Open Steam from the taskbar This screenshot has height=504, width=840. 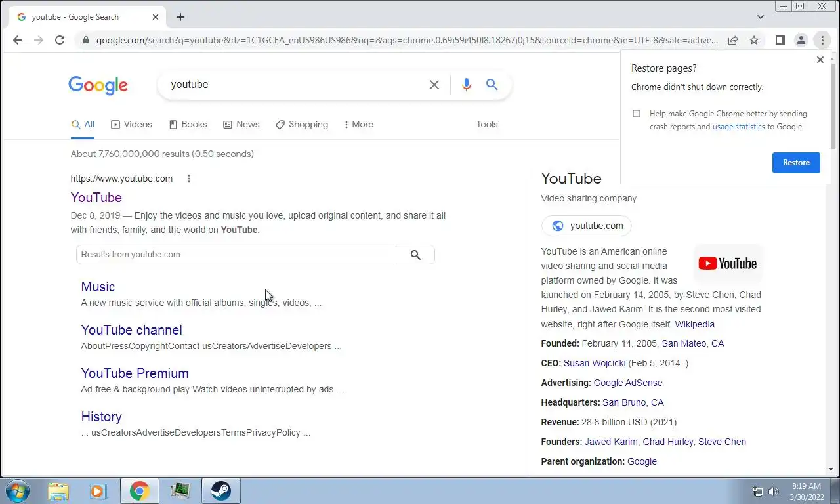(220, 491)
